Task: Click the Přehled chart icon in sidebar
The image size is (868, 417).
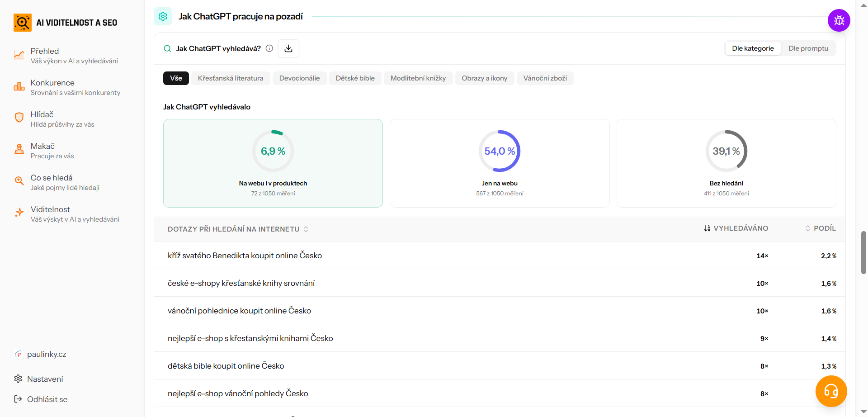Action: (x=19, y=55)
